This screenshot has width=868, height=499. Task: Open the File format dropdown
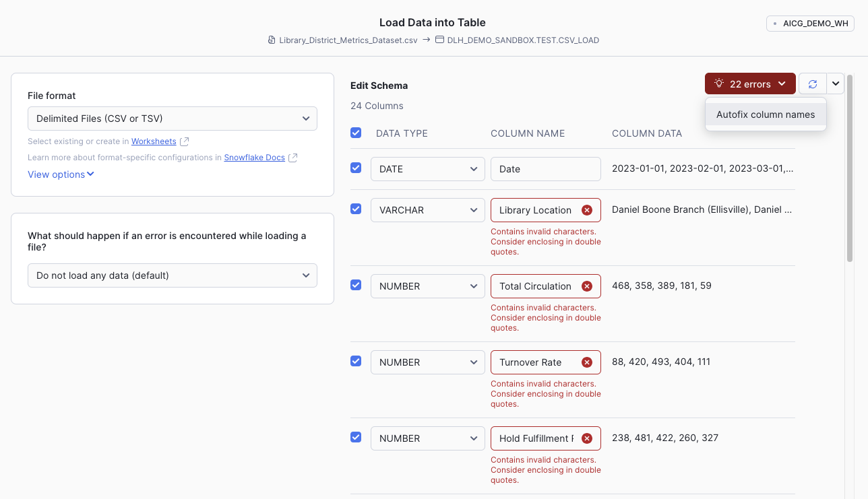[x=173, y=119]
